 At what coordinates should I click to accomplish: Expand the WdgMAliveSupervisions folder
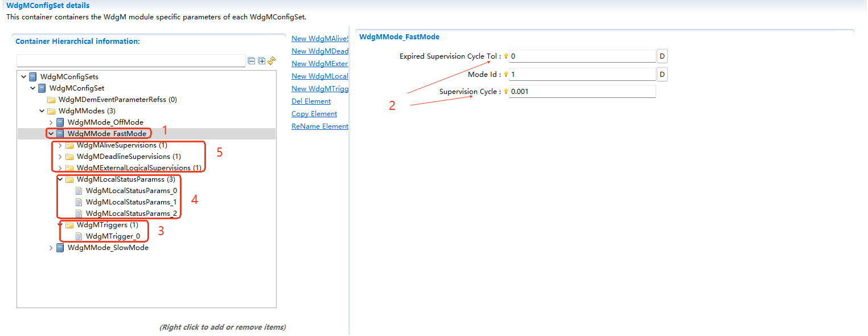tap(60, 145)
